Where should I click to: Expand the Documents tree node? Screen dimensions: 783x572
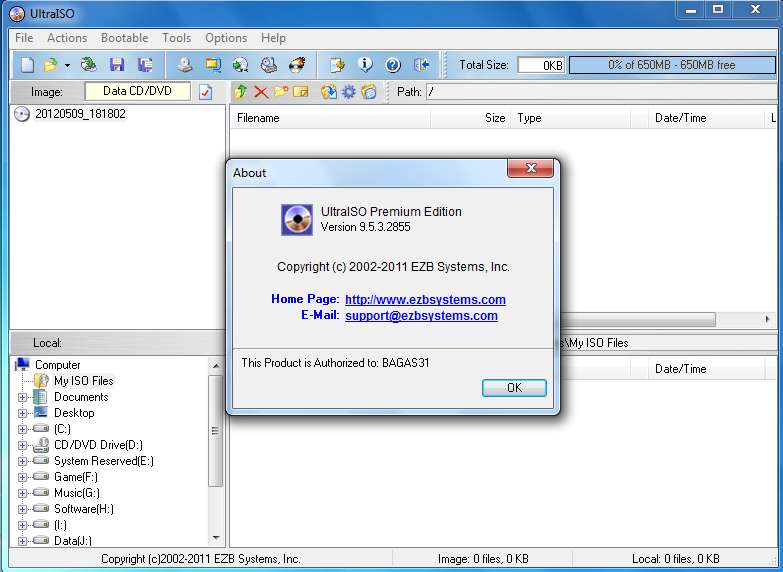(22, 397)
